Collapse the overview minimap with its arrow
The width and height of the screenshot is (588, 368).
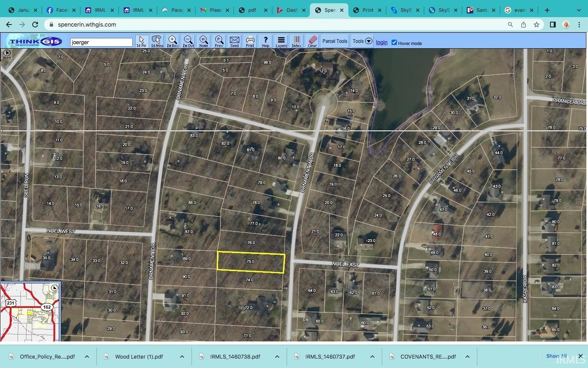54,288
